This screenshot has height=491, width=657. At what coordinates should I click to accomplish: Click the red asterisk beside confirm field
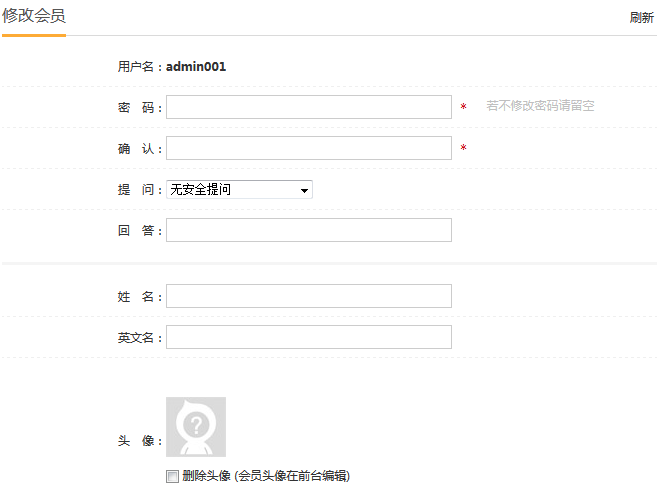pos(463,149)
